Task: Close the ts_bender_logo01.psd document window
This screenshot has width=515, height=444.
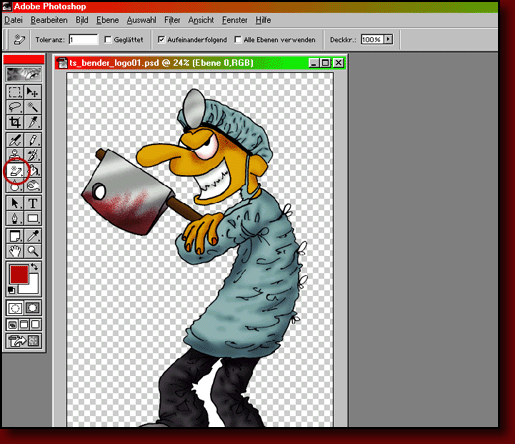Action: (338, 63)
